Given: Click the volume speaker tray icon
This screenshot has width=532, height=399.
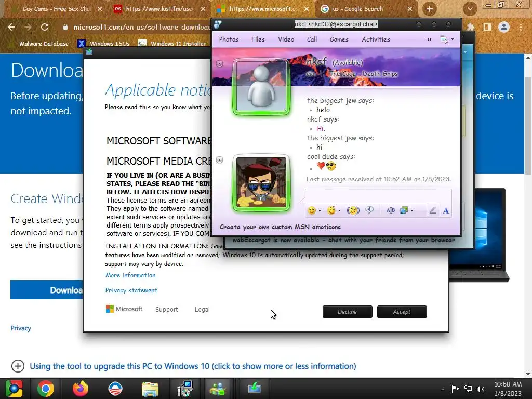Looking at the screenshot, I should (x=481, y=389).
